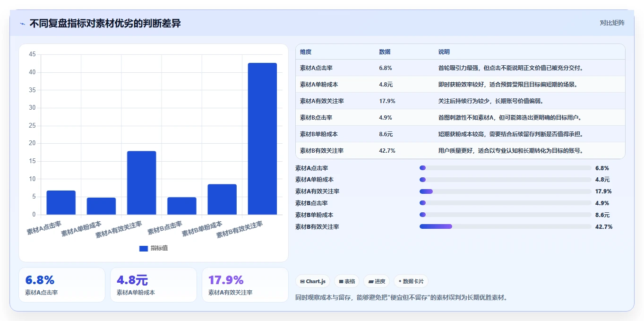Viewport: 644px width, 321px height.
Task: Click the 表格 tag
Action: (346, 281)
